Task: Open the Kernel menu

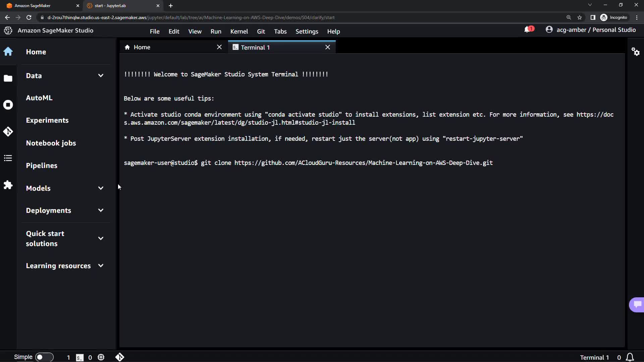Action: [x=239, y=32]
